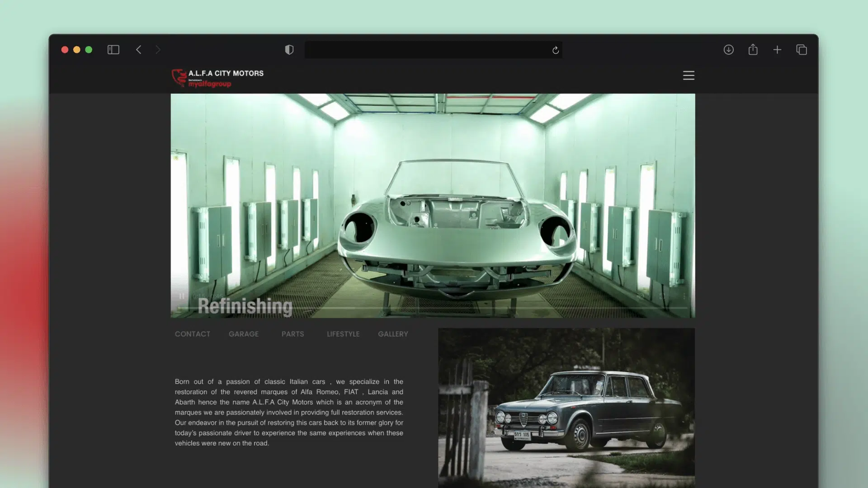Click the privacy shield icon in the toolbar
The image size is (868, 488).
point(289,50)
